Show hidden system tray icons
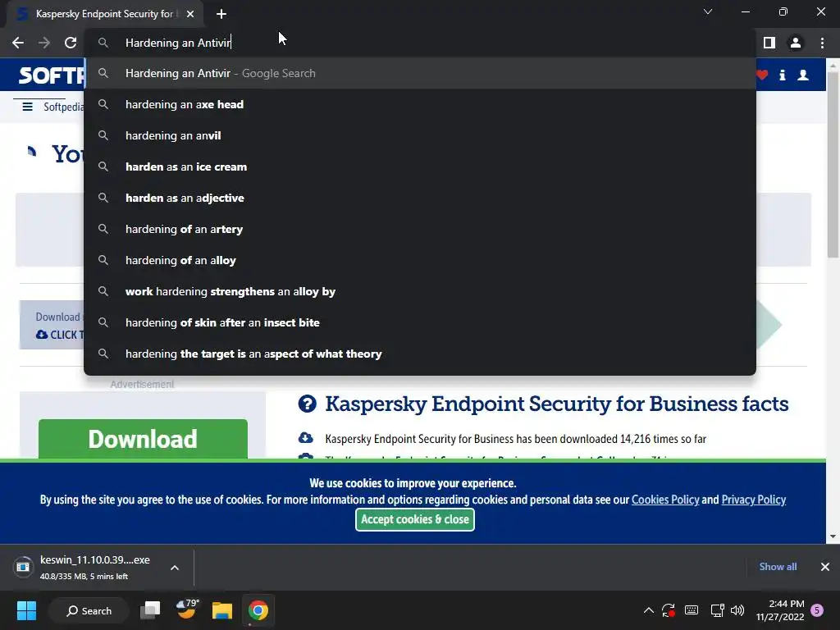 point(648,610)
